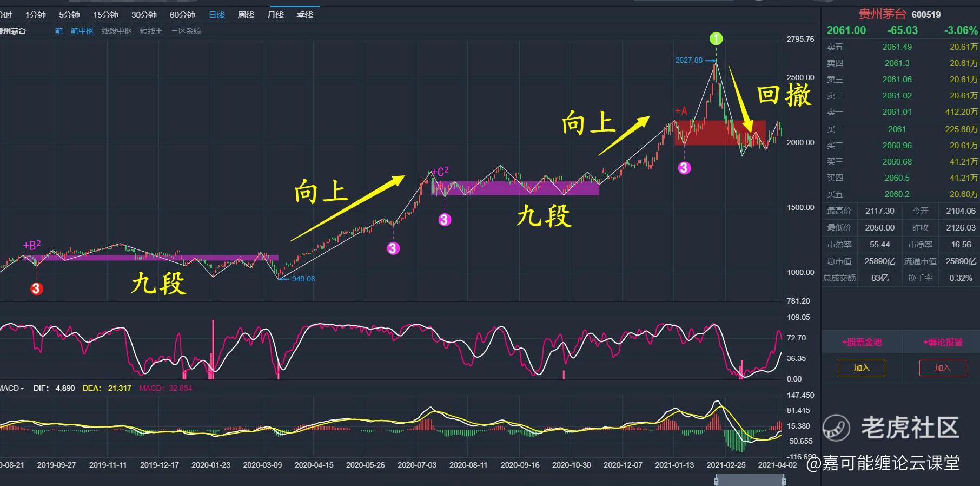Select the 卖五 order book row
This screenshot has width=980, height=486.
[x=901, y=47]
